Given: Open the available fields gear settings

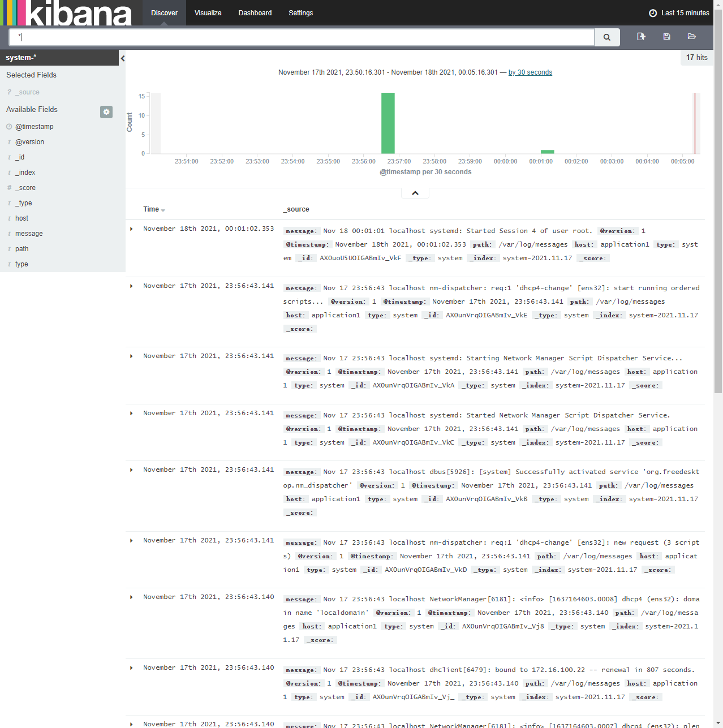Looking at the screenshot, I should (x=106, y=112).
